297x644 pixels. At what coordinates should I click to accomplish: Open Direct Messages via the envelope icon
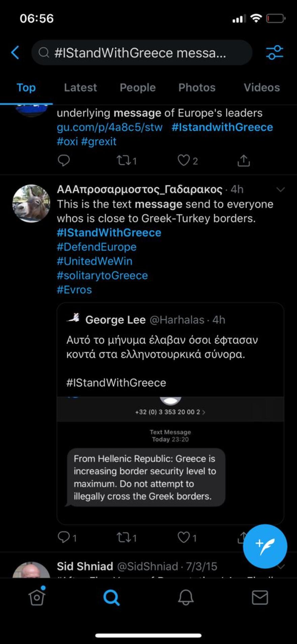coord(260,597)
